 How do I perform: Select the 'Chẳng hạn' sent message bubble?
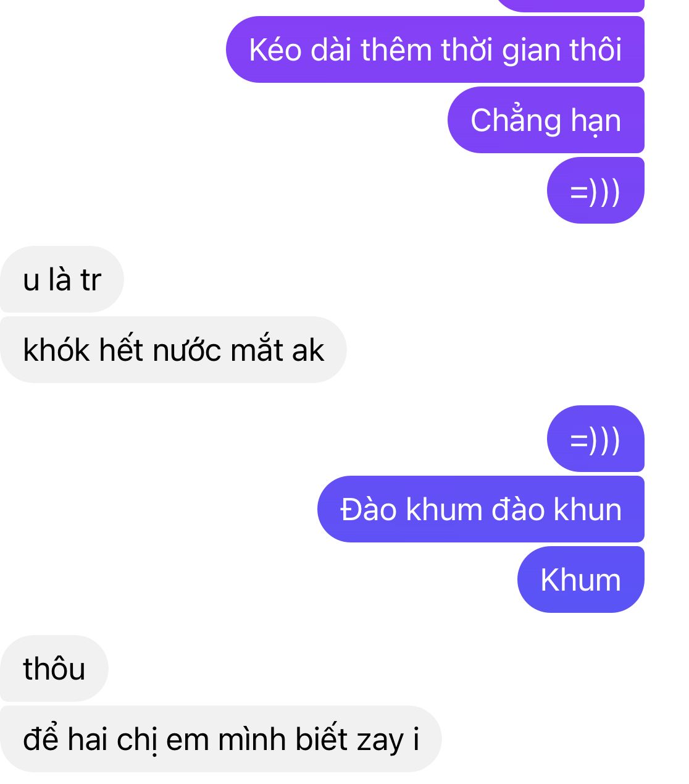pyautogui.click(x=546, y=120)
